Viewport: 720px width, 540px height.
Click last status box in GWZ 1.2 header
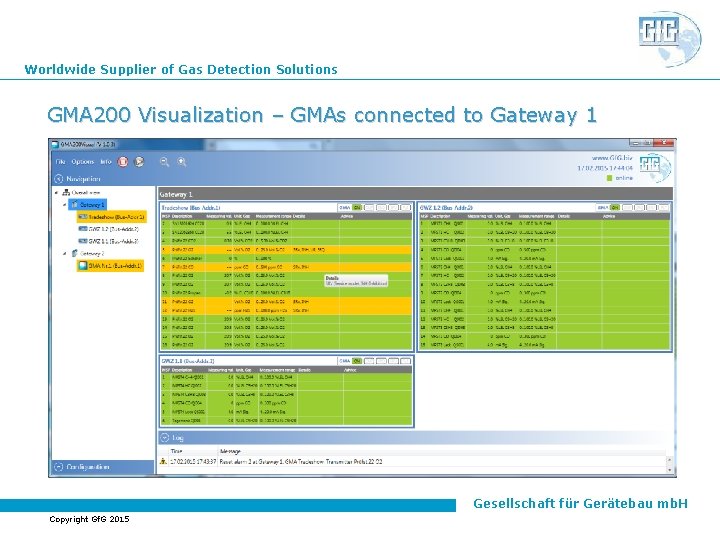pos(663,208)
